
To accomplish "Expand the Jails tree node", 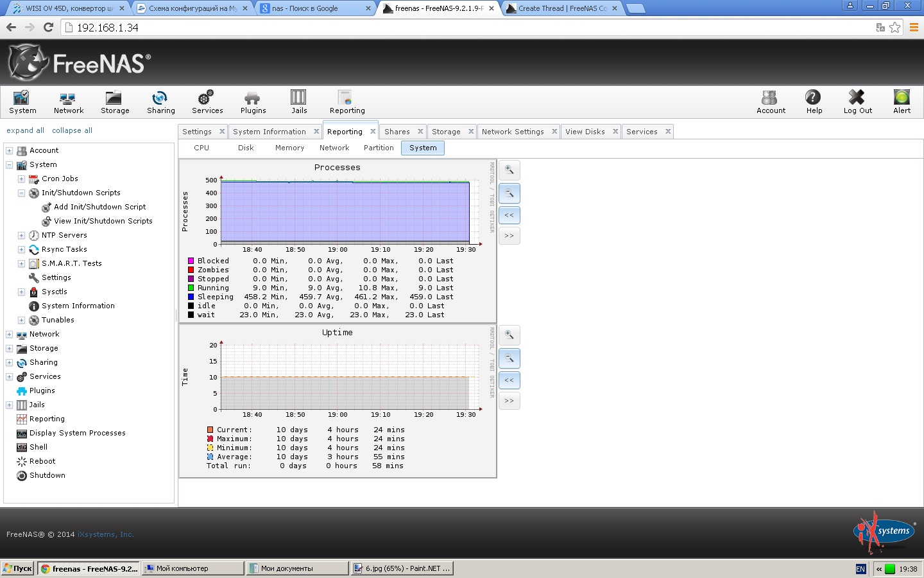I will point(9,405).
